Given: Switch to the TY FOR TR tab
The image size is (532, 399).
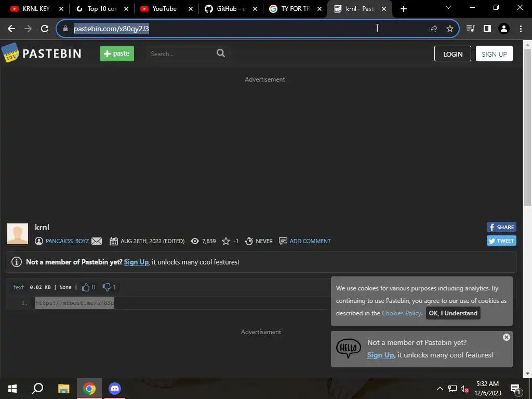Looking at the screenshot, I should tap(290, 9).
